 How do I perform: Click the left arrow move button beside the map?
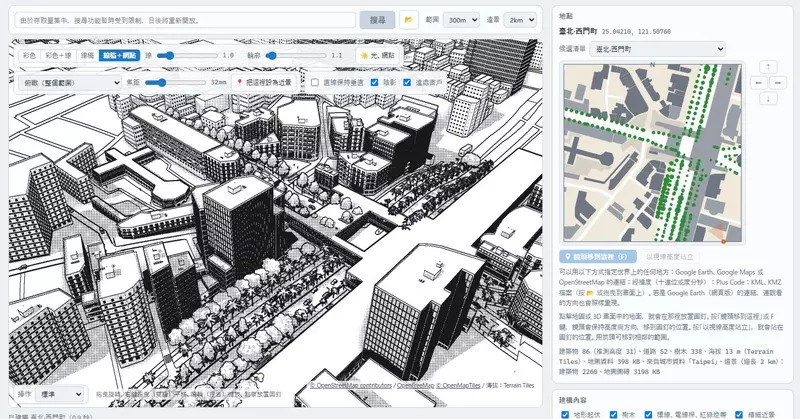pyautogui.click(x=759, y=83)
